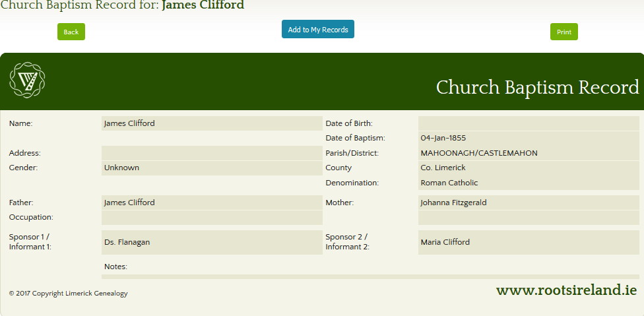The image size is (644, 316).
Task: Open the www.rootsireland.ie link
Action: coord(566,290)
